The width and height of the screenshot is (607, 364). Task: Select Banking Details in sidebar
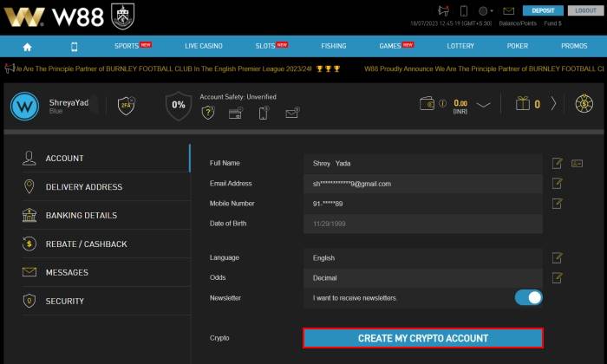[x=81, y=215]
